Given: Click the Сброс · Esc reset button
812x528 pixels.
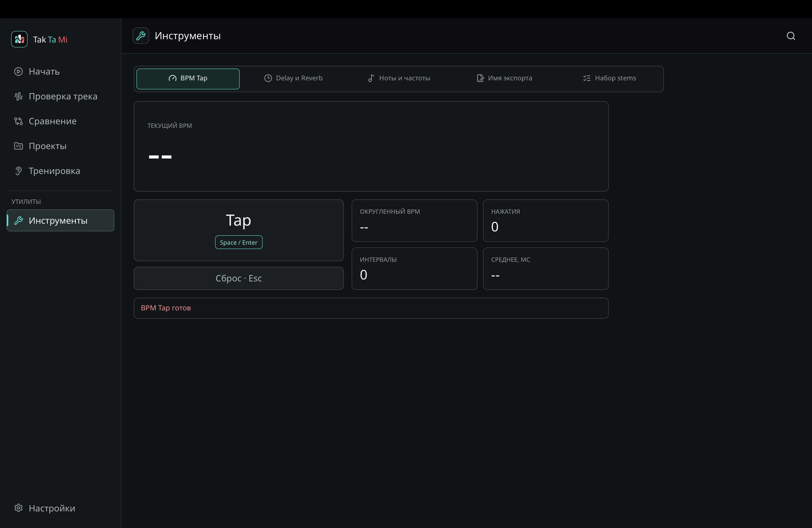Looking at the screenshot, I should (238, 278).
